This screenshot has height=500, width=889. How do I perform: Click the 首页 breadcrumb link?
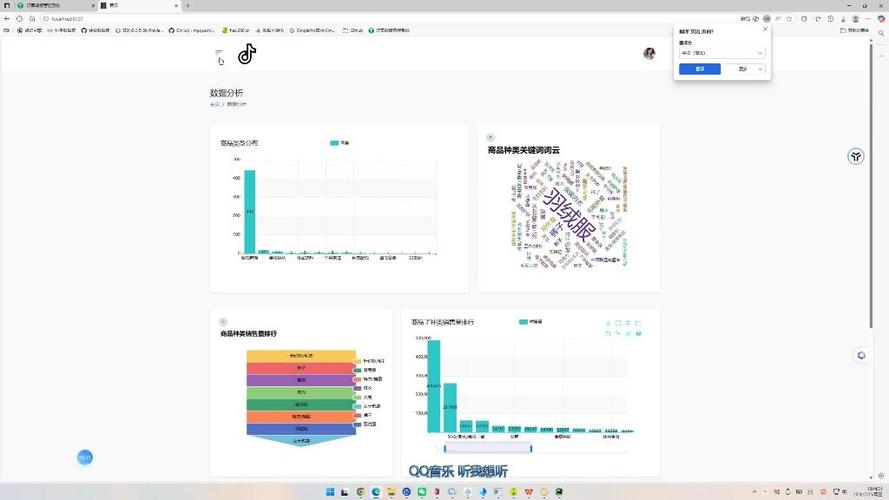(x=214, y=104)
